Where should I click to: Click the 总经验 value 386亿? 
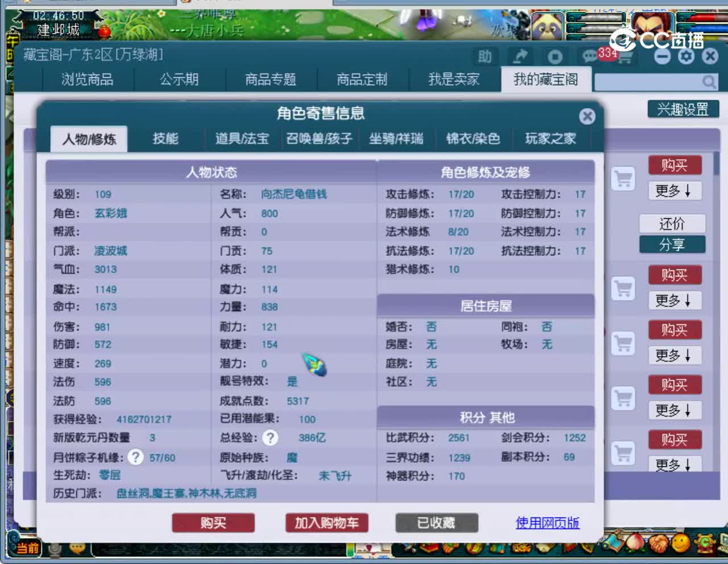point(312,438)
